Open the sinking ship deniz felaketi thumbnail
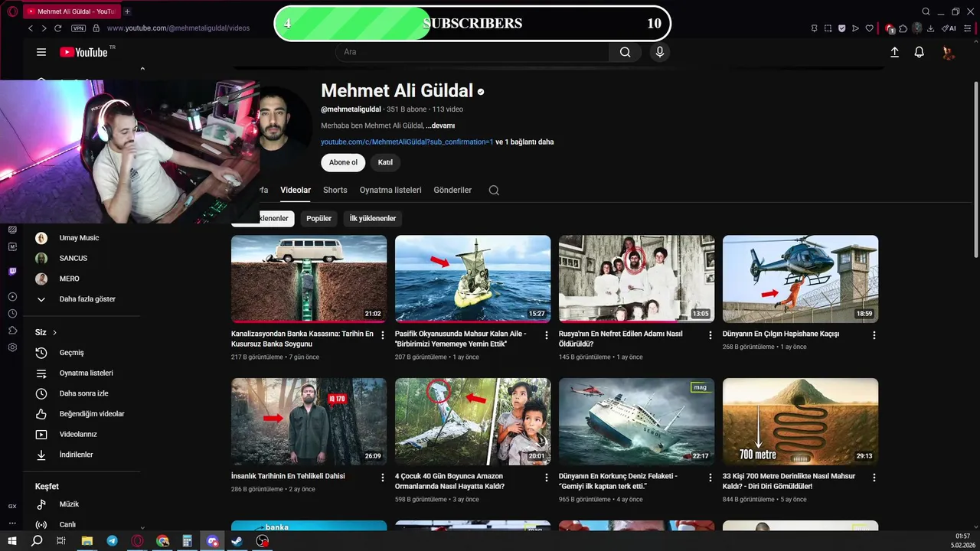980x551 pixels. coord(636,422)
